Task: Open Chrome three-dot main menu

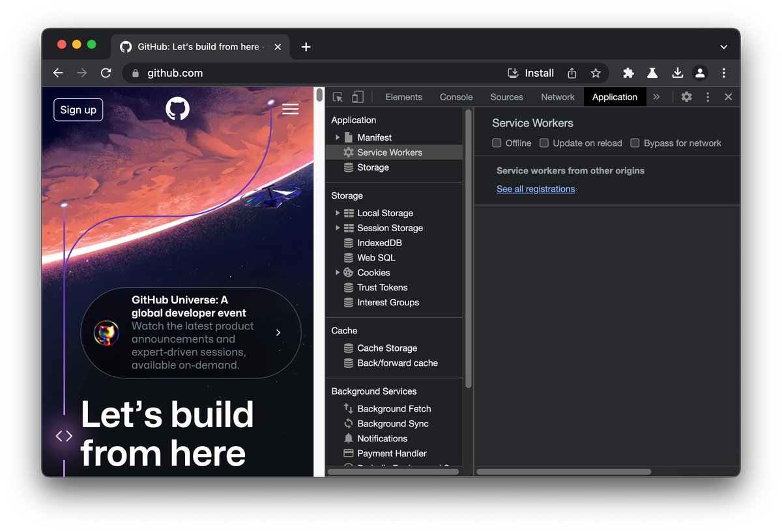Action: pyautogui.click(x=723, y=73)
